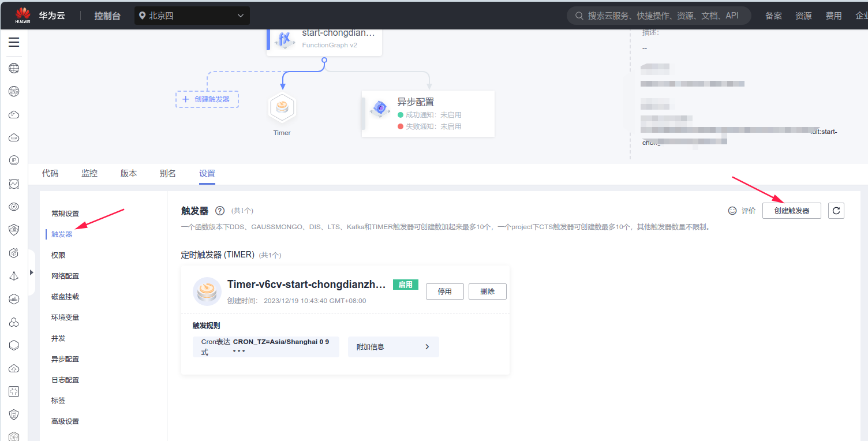Click the enabled (启用) status badge
Viewport: 868px width, 441px height.
[x=406, y=285]
